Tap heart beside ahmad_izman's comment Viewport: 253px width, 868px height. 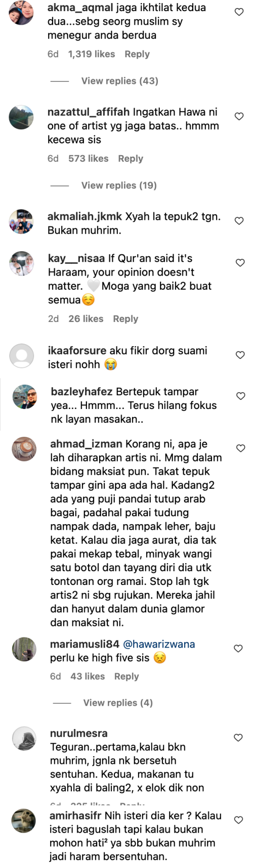coord(241,448)
